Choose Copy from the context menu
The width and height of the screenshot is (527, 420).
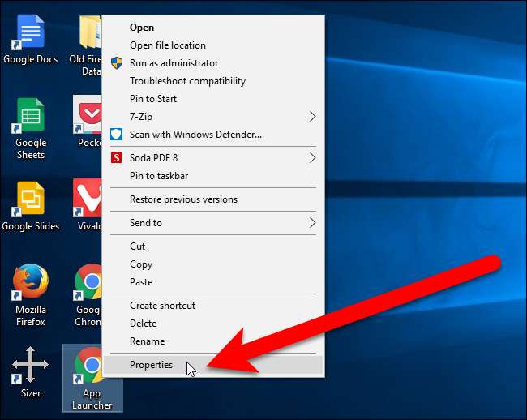[x=213, y=264]
